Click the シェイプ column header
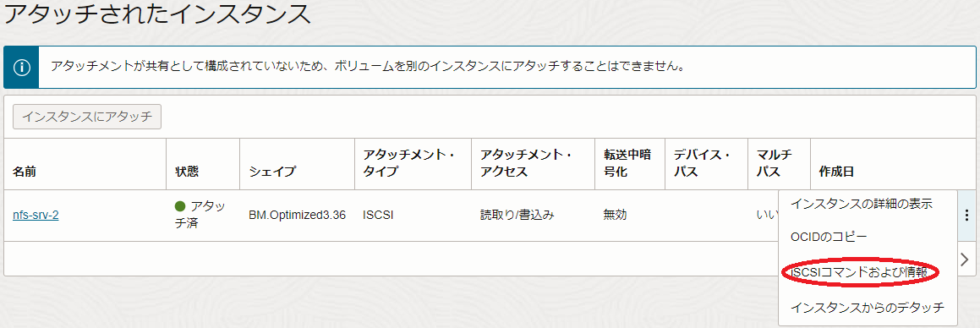Screen dimensions: 980x328 [x=272, y=171]
